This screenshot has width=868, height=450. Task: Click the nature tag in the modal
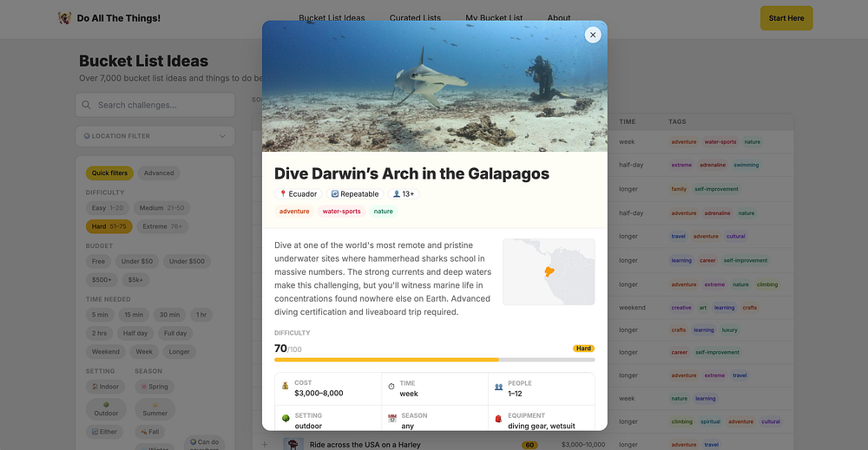point(383,212)
